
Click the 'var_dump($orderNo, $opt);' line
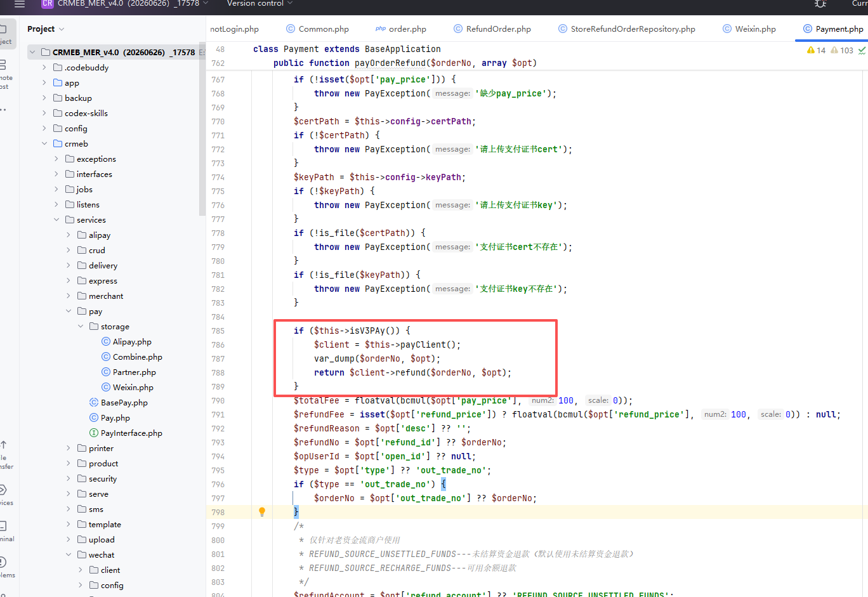point(377,358)
